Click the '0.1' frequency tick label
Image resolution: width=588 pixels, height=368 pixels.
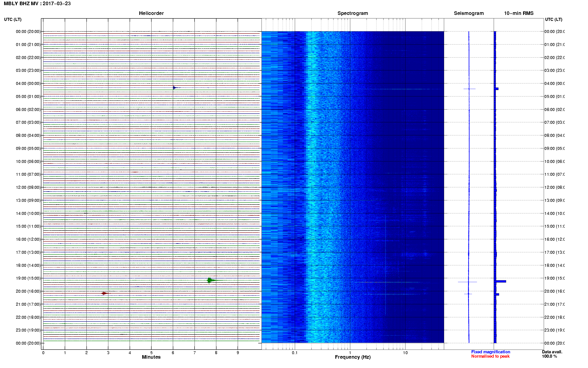(295, 353)
